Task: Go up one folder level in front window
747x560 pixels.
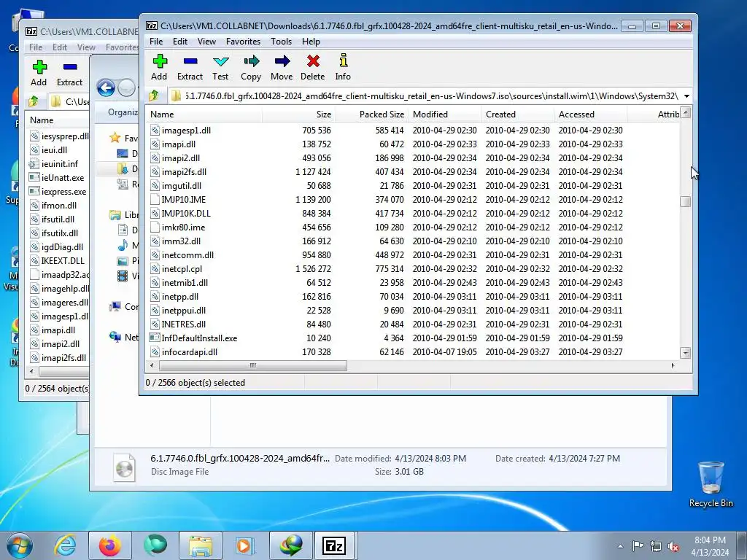Action: [x=154, y=96]
